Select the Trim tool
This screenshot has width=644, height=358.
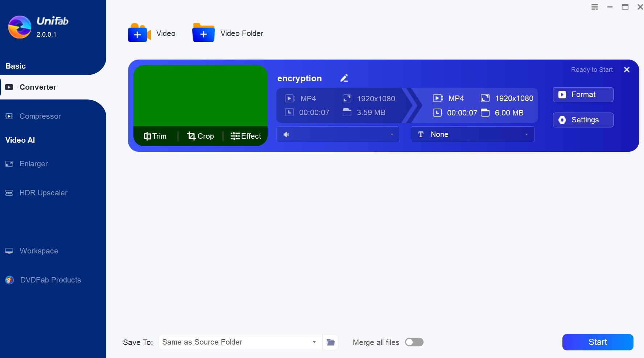click(155, 136)
